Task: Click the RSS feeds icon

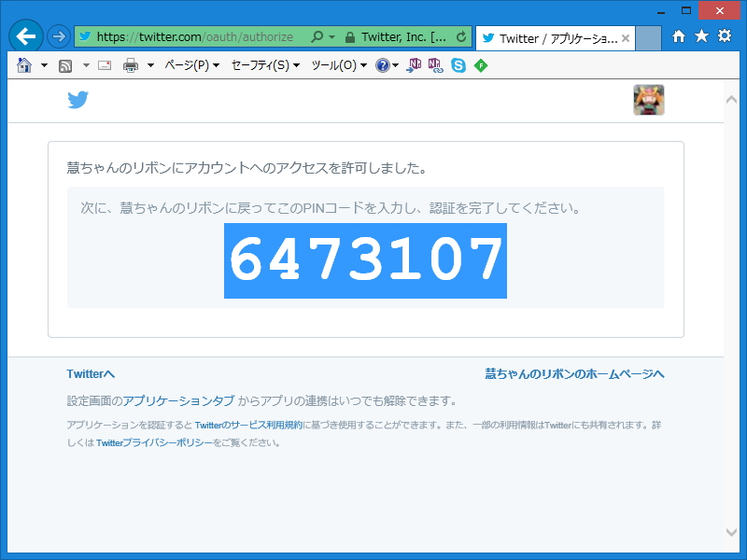Action: [63, 65]
